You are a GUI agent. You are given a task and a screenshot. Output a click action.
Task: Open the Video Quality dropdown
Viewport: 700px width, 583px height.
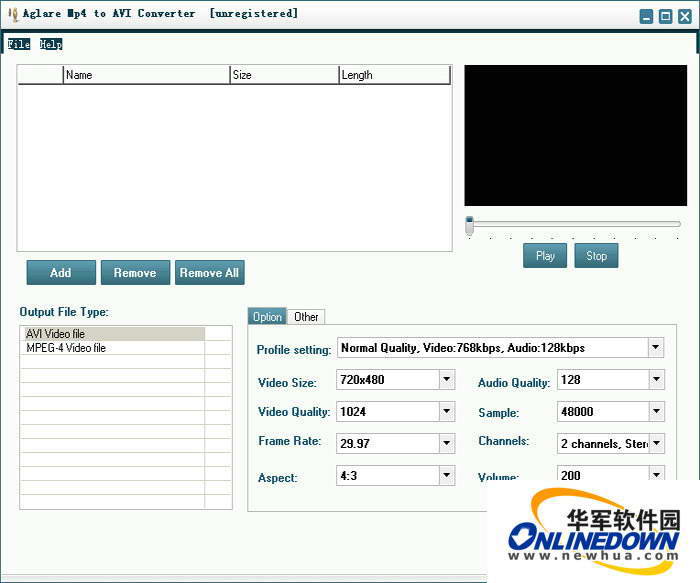(x=446, y=411)
